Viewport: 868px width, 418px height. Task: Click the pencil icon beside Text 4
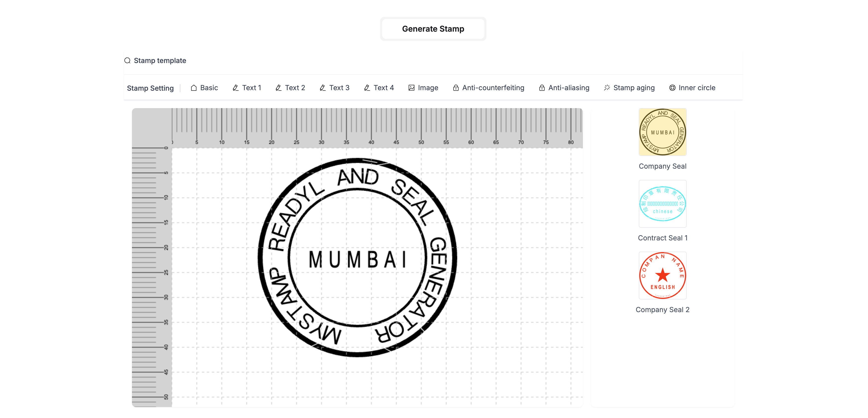click(x=367, y=88)
